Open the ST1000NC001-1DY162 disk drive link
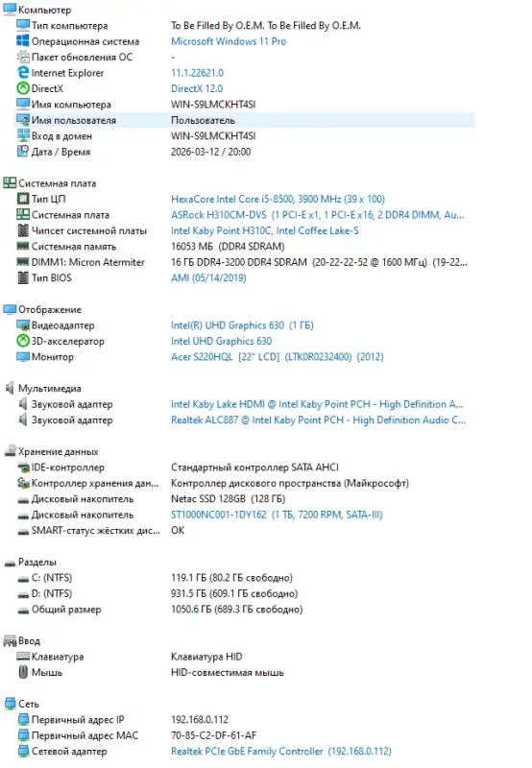532x768 pixels. [277, 515]
